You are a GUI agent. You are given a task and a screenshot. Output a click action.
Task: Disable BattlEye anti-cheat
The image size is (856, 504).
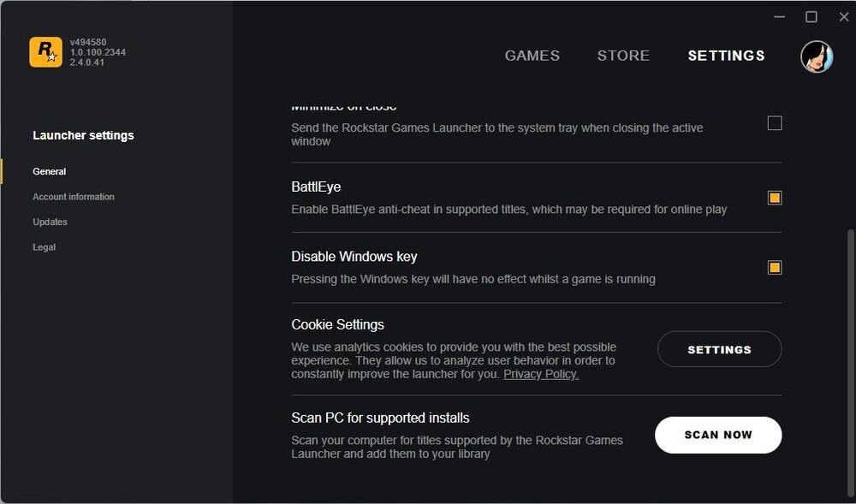point(774,197)
